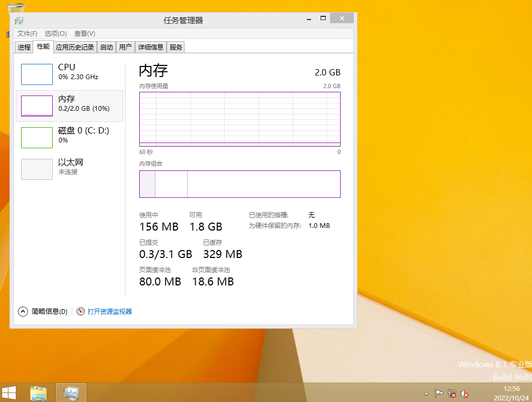Switch to the 详细信息 tab
This screenshot has height=402, width=532.
coord(151,47)
